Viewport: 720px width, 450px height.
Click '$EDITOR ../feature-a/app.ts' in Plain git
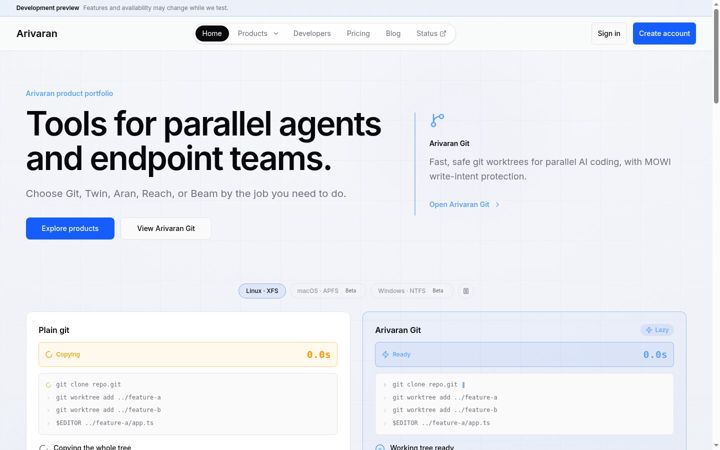(x=105, y=422)
